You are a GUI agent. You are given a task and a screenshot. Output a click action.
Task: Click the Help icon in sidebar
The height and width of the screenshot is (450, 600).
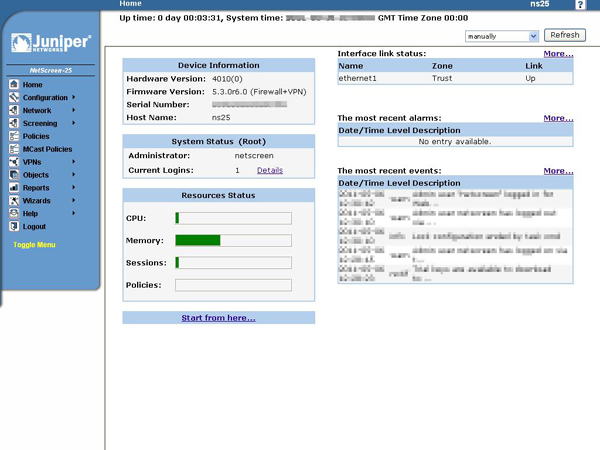[x=14, y=213]
